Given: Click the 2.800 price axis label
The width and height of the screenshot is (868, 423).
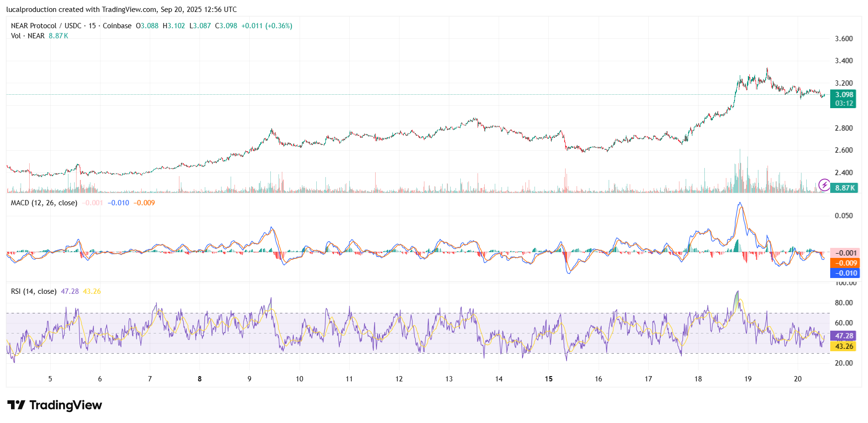Looking at the screenshot, I should click(x=844, y=128).
